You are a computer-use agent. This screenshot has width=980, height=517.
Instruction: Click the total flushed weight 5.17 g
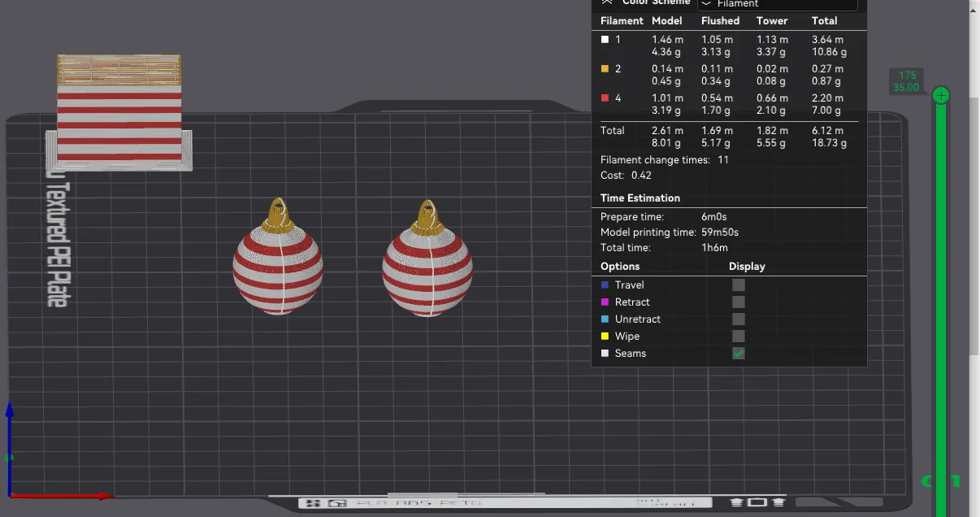716,143
